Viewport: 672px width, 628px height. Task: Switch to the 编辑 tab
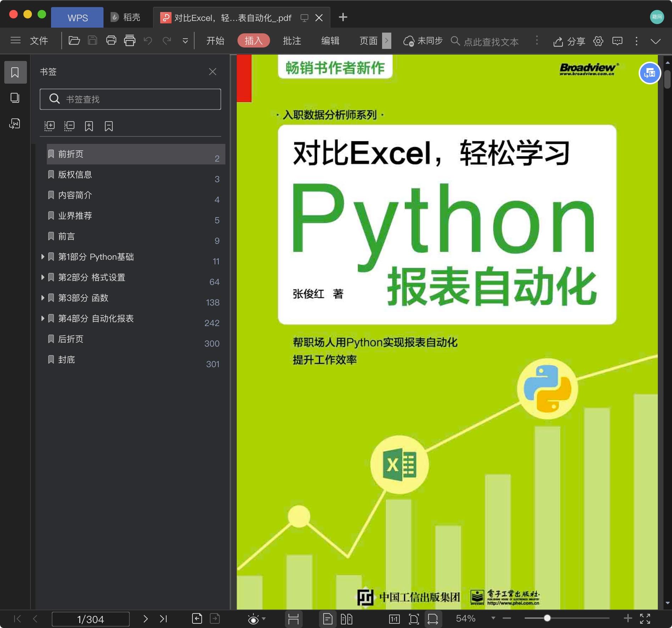(x=330, y=41)
